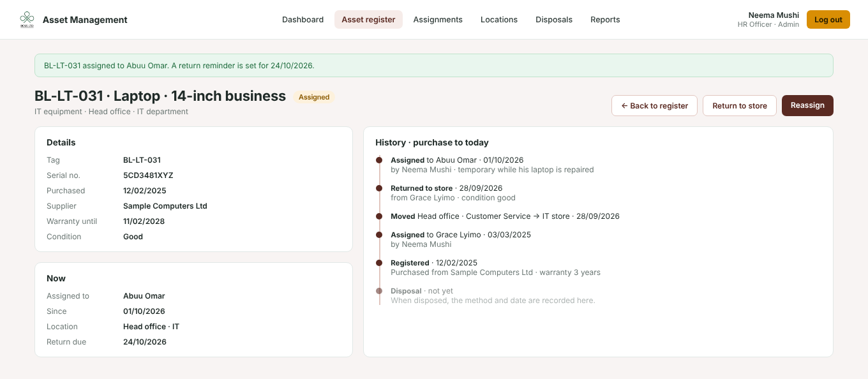This screenshot has height=379, width=868.
Task: Click note temporary while his laptop is repaired
Action: point(526,170)
